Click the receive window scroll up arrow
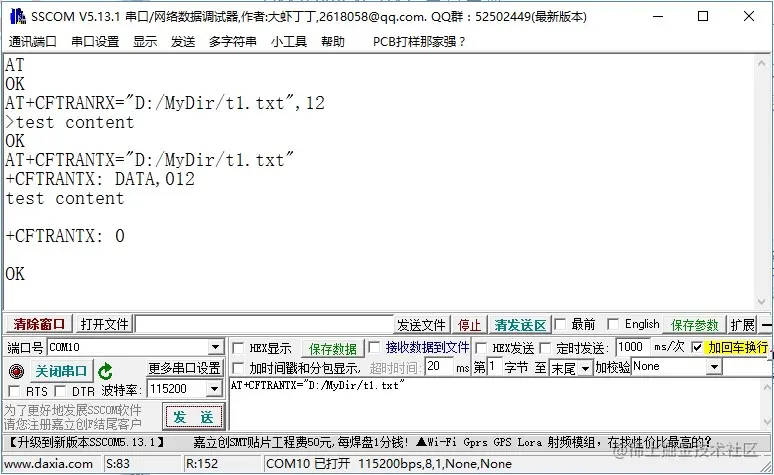 click(761, 64)
